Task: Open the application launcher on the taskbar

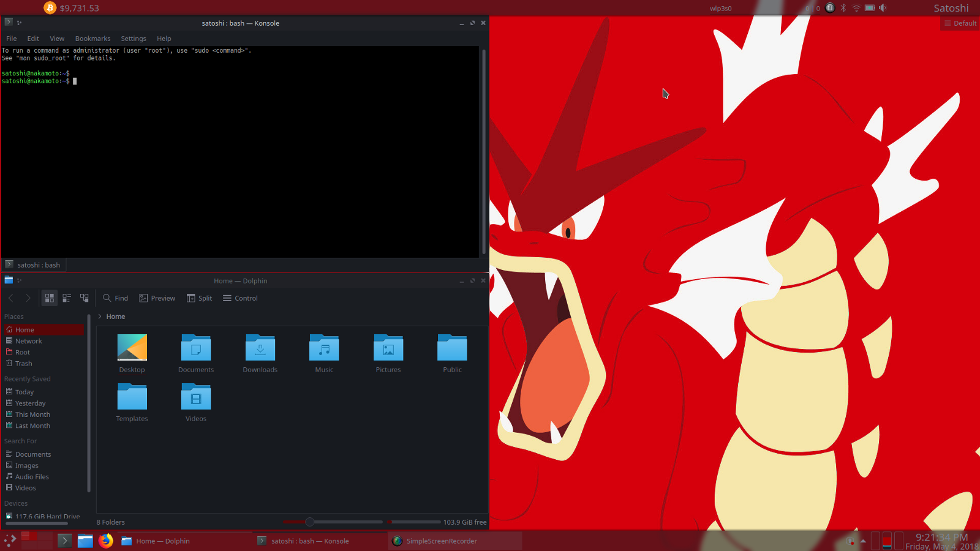Action: [x=10, y=541]
